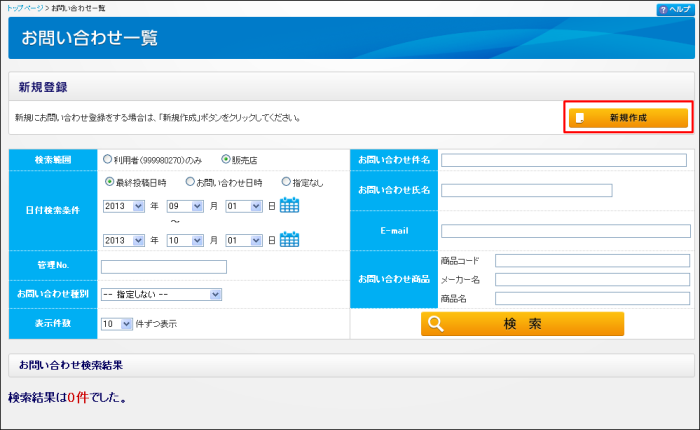This screenshot has width=700, height=430.
Task: Expand the start date month dropdown
Action: [185, 207]
